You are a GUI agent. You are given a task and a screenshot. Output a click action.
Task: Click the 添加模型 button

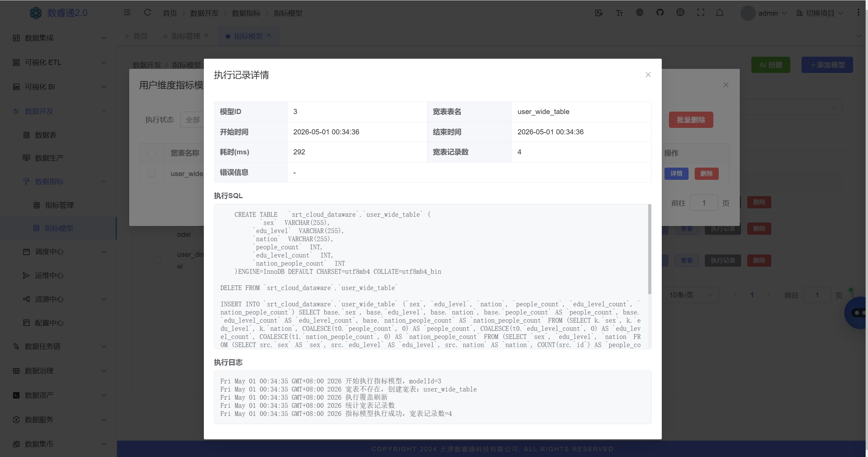point(827,65)
